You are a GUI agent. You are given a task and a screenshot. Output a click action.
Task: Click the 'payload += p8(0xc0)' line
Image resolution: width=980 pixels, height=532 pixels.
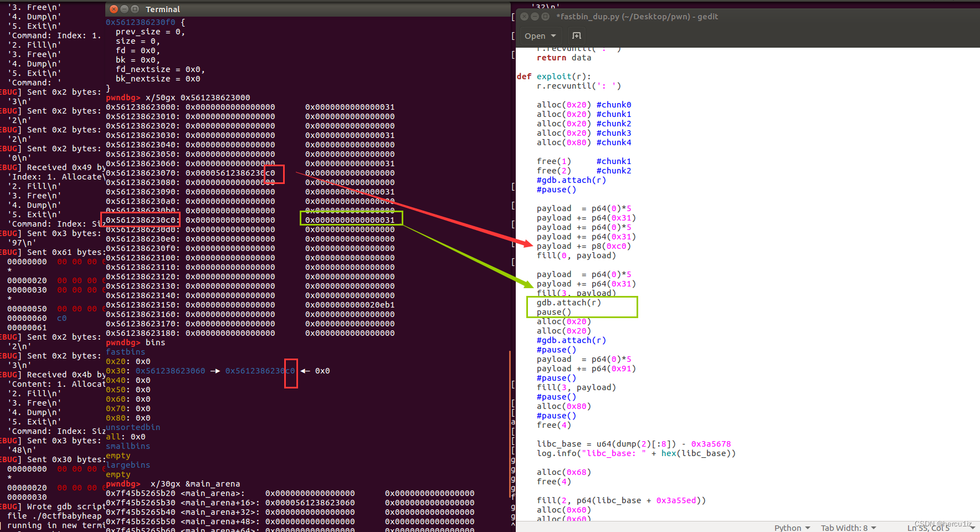[x=584, y=246]
